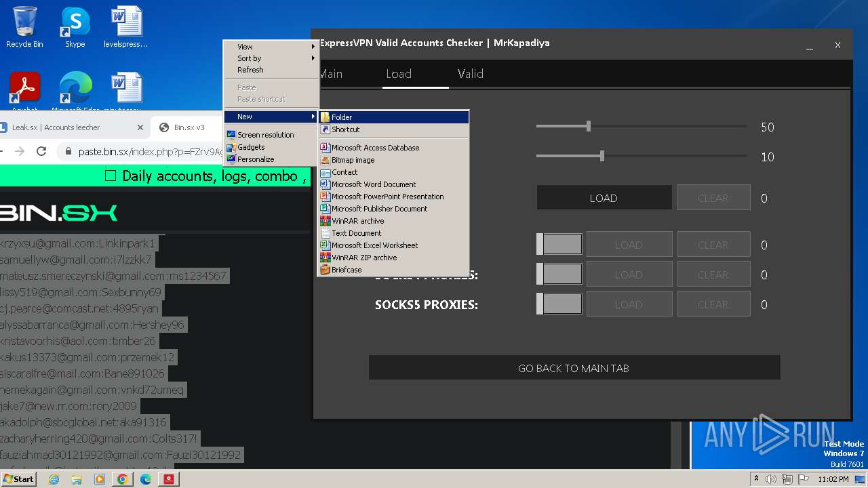Image resolution: width=868 pixels, height=488 pixels.
Task: Launch Skype from the desktop
Action: tap(75, 27)
